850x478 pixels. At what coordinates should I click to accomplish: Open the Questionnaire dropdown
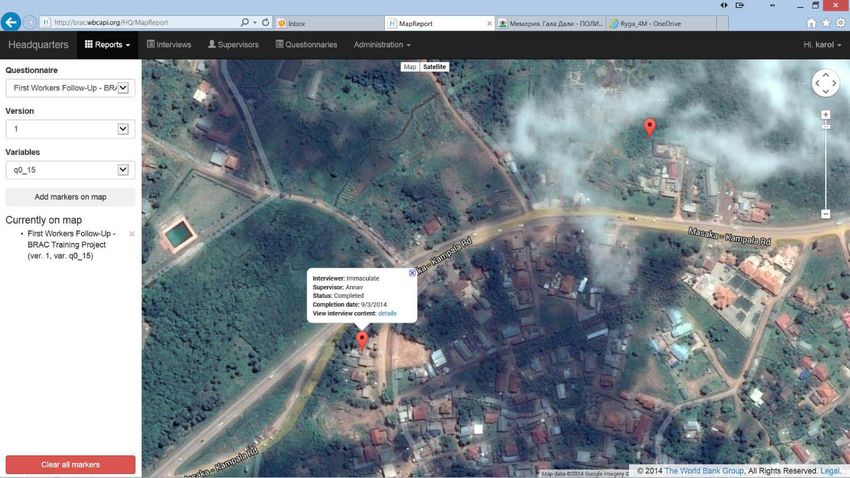pyautogui.click(x=70, y=88)
